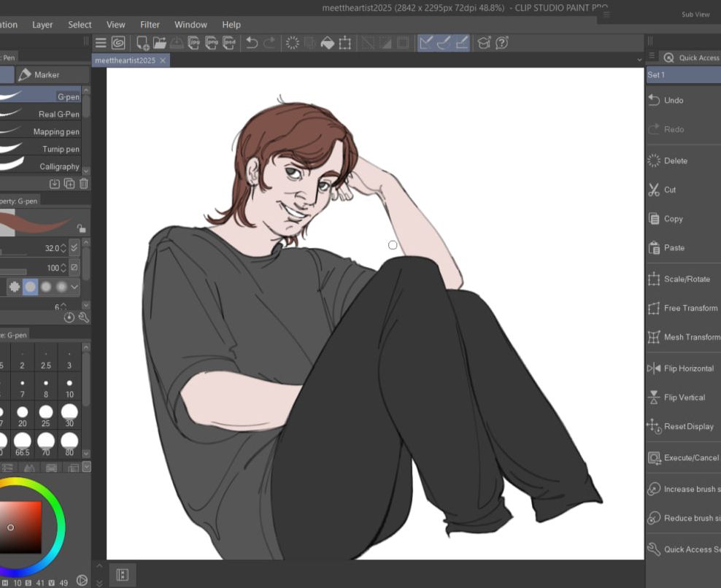Select the second anti-aliasing level option
The image size is (721, 588).
[30, 287]
